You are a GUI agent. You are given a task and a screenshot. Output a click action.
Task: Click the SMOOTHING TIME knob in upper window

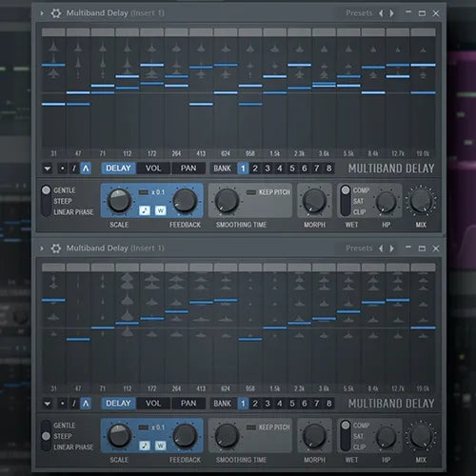point(227,201)
